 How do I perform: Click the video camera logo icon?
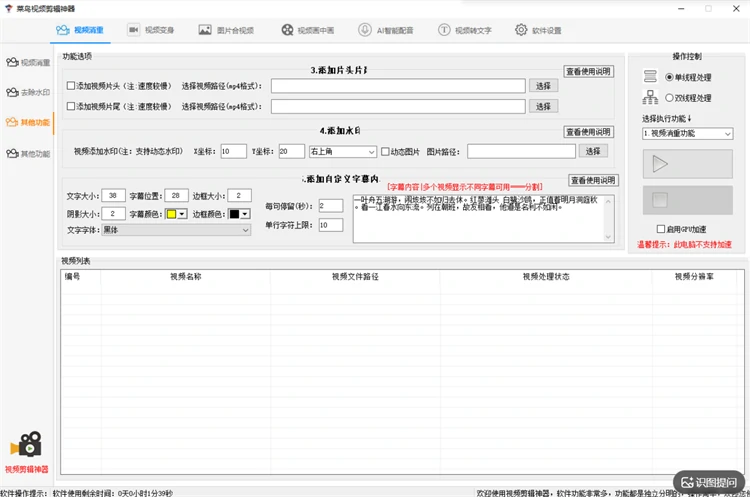27,444
